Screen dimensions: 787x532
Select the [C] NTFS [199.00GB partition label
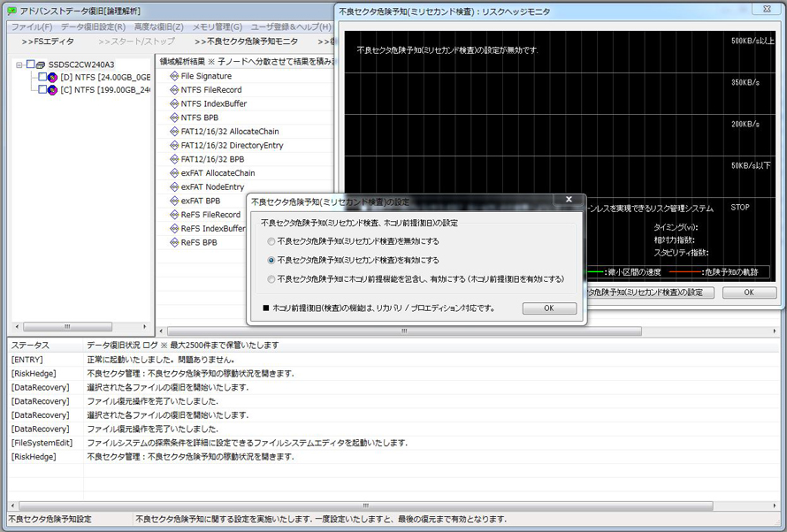pos(105,90)
